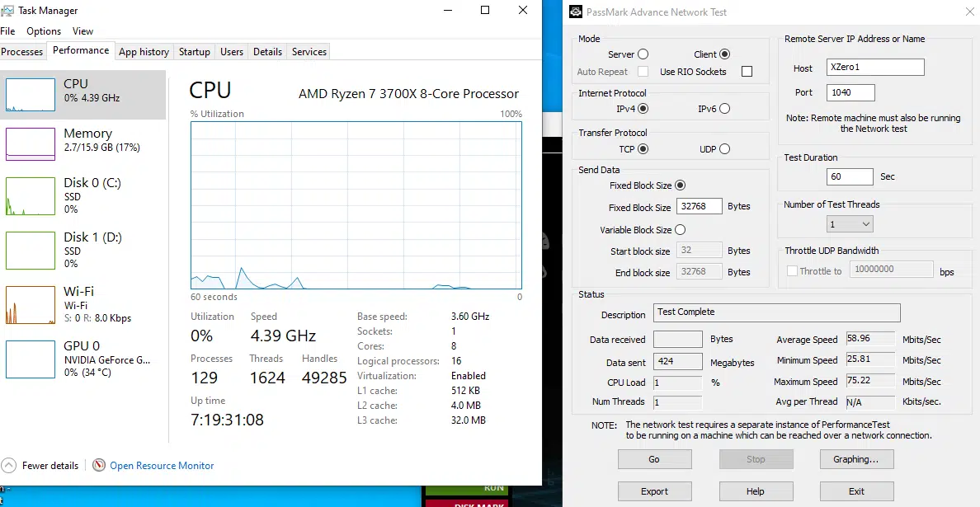The image size is (980, 507).
Task: Open the Graphing... dialog button
Action: coord(856,459)
